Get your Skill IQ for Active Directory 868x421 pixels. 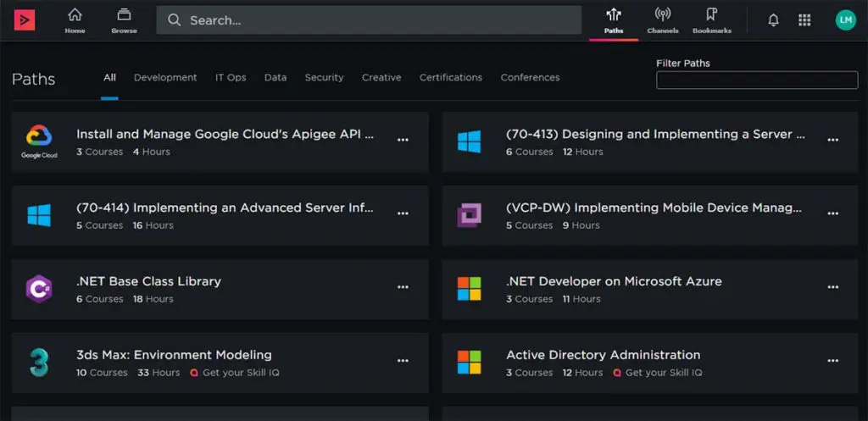point(658,373)
